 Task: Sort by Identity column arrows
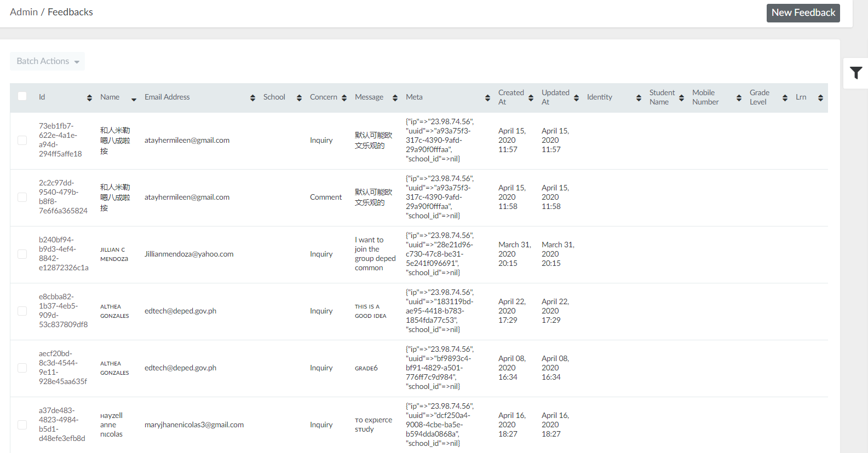639,98
